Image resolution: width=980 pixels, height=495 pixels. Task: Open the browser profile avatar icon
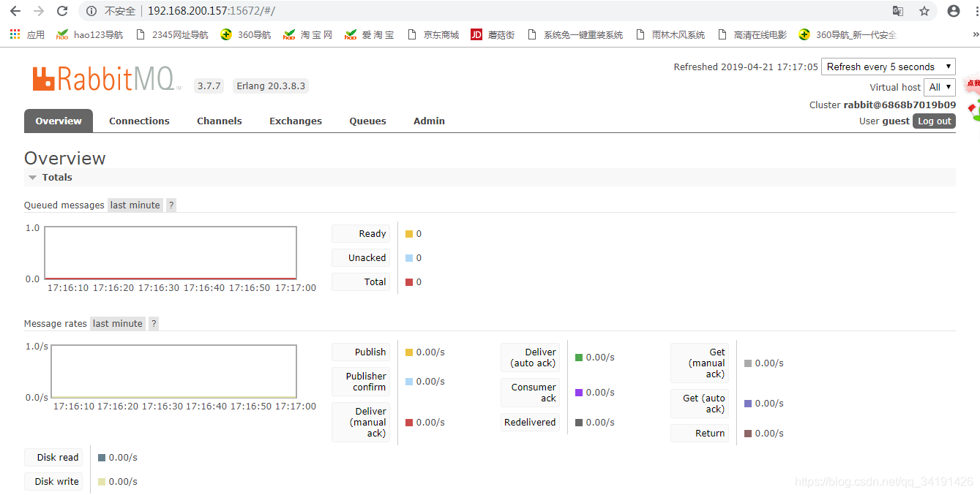click(x=954, y=11)
